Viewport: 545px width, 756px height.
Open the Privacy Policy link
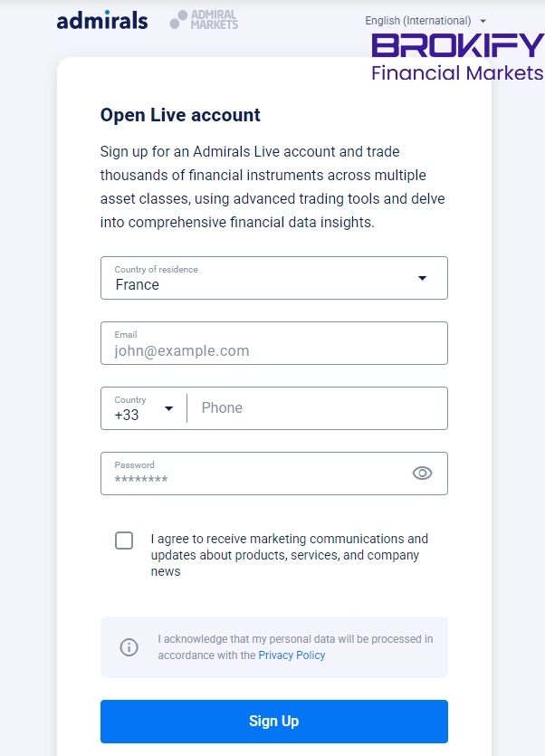pos(292,656)
